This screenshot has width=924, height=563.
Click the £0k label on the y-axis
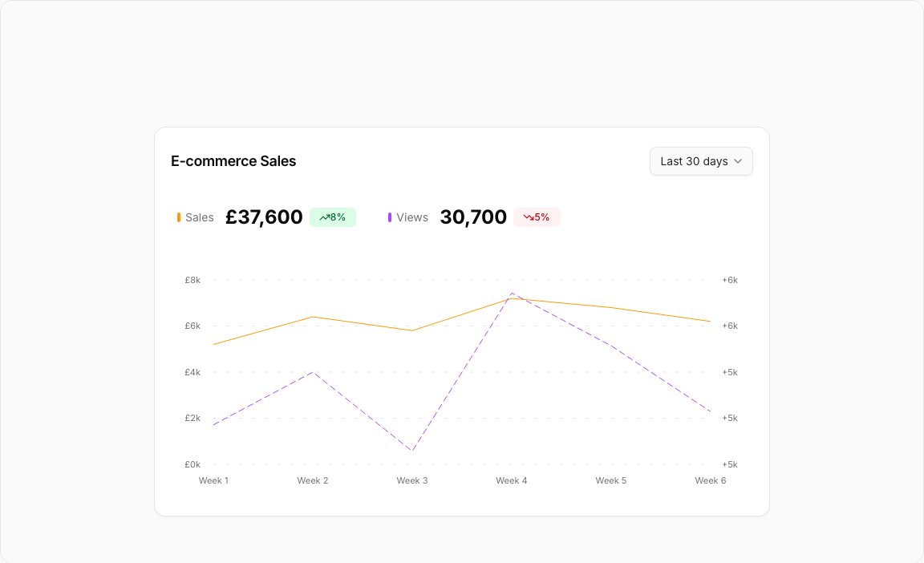coord(192,464)
